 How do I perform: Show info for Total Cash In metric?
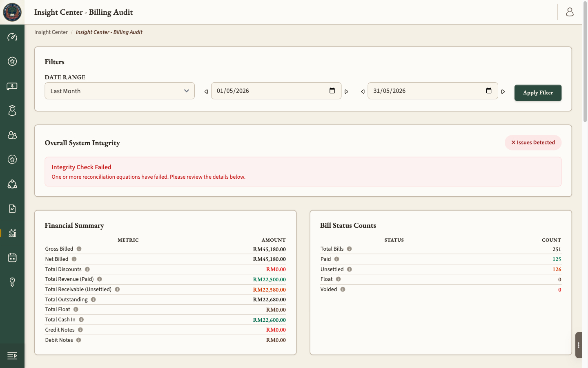(81, 320)
